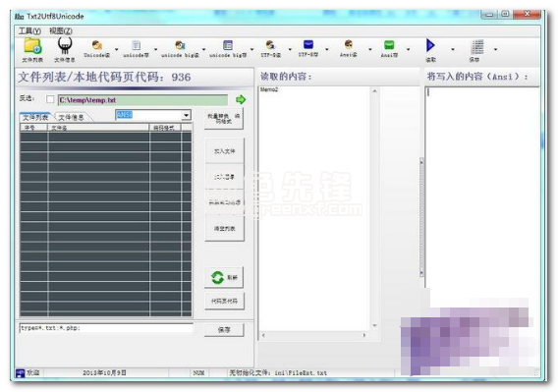Open the 工具 menu
The height and width of the screenshot is (392, 558).
(x=29, y=31)
